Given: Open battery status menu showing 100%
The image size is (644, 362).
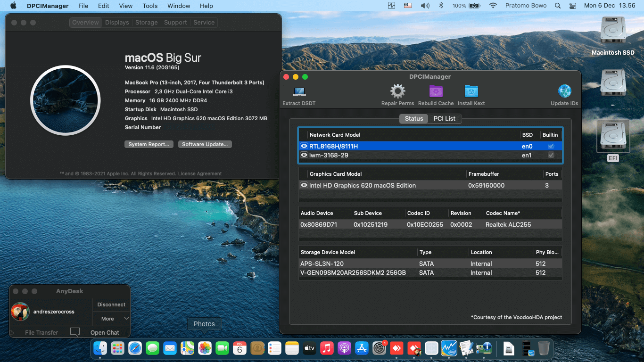Looking at the screenshot, I should 466,6.
